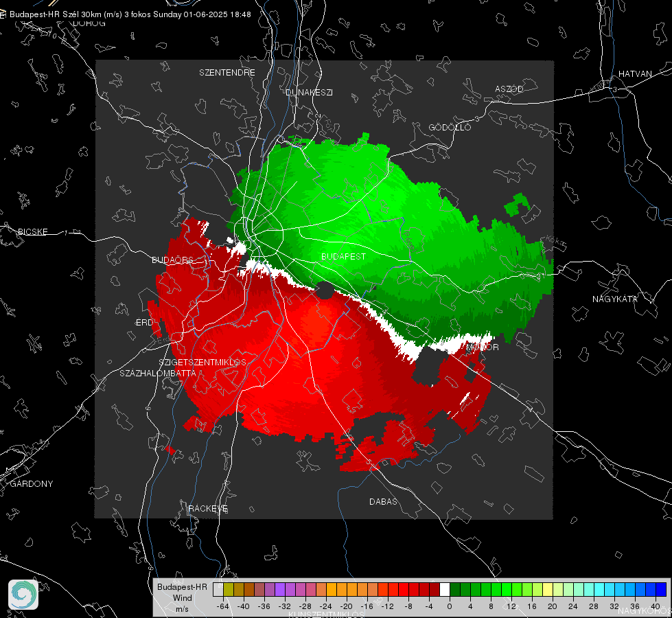
Task: Click the 32 value on the scale
Action: (x=614, y=607)
